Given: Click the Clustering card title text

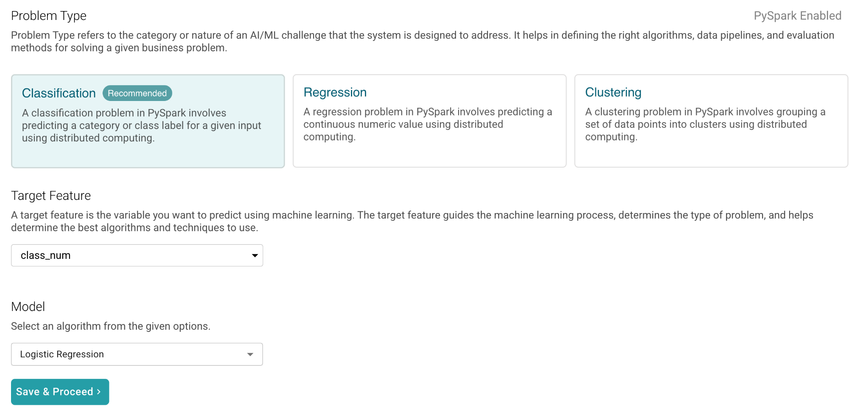Looking at the screenshot, I should [x=613, y=93].
